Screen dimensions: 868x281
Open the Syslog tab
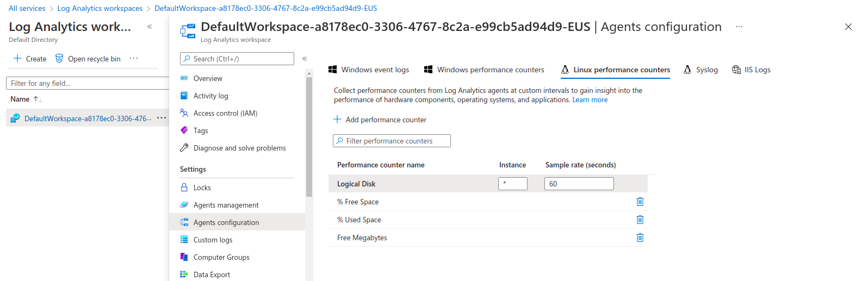[x=700, y=70]
